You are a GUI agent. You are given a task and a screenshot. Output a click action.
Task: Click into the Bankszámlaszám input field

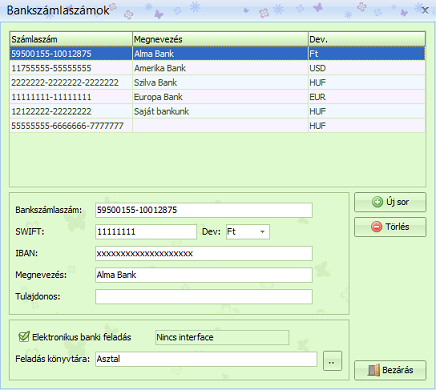coord(204,210)
